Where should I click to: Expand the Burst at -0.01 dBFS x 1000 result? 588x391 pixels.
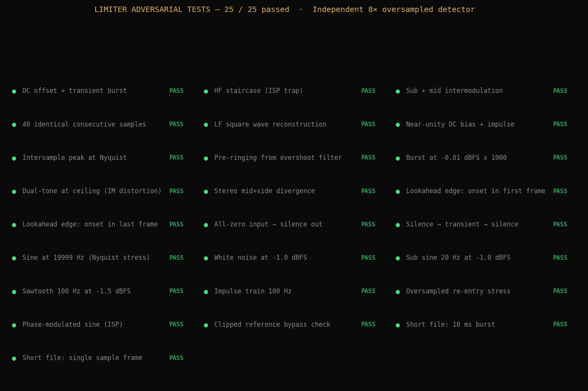[x=456, y=158]
